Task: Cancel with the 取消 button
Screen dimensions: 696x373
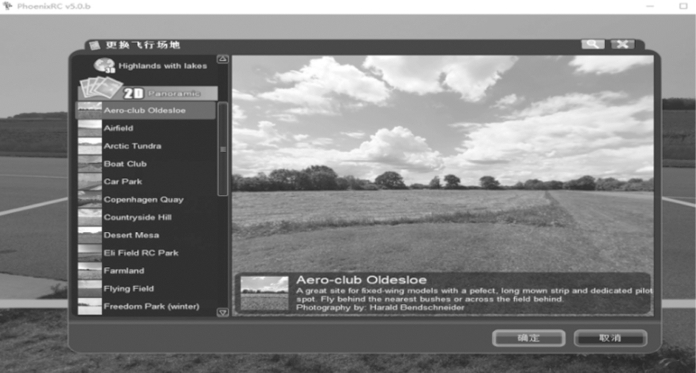Action: click(610, 338)
